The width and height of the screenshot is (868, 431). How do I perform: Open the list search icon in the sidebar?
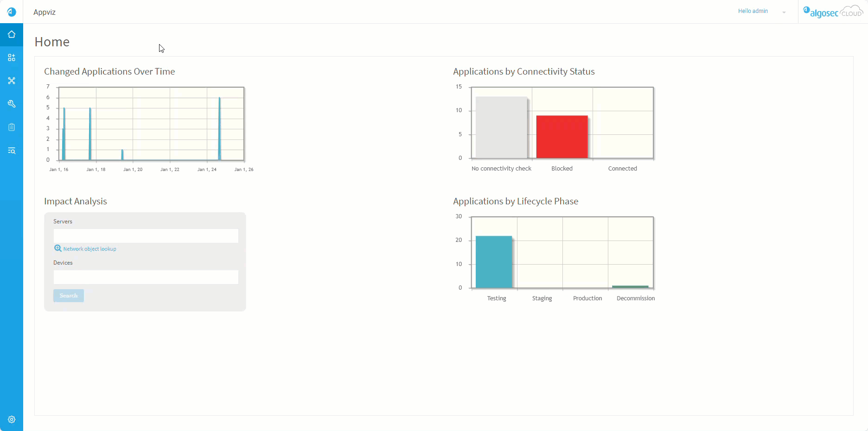click(12, 151)
